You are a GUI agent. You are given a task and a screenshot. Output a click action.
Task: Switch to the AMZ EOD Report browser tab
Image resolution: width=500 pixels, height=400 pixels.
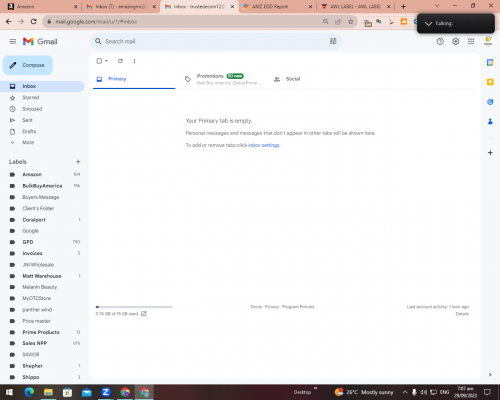click(277, 6)
